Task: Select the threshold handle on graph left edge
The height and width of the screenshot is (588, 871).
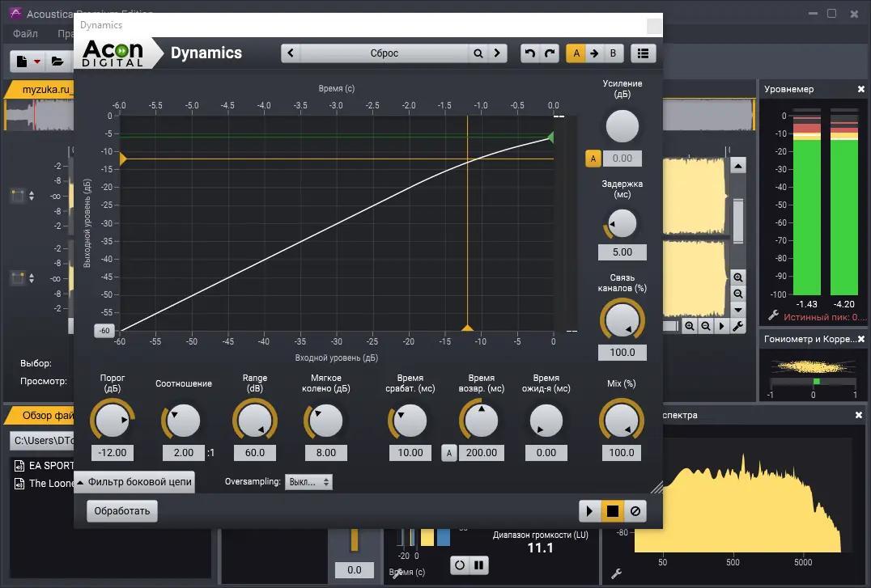Action: (123, 159)
